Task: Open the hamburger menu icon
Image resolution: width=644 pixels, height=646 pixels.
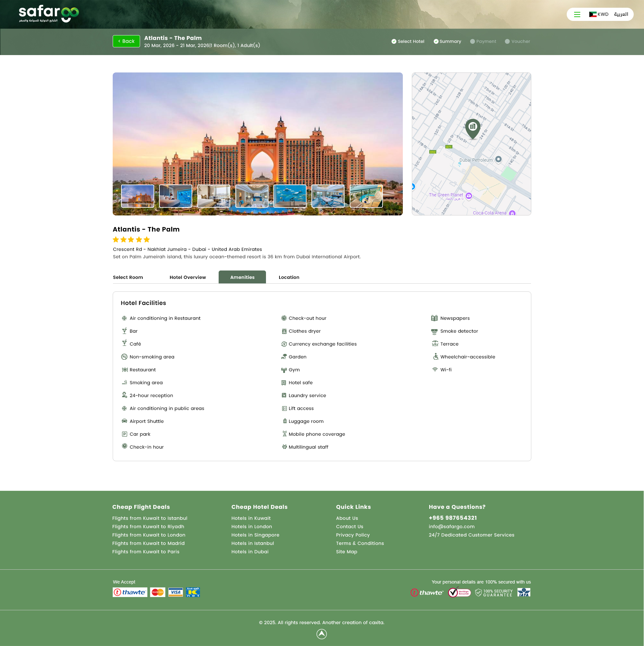Action: (577, 14)
